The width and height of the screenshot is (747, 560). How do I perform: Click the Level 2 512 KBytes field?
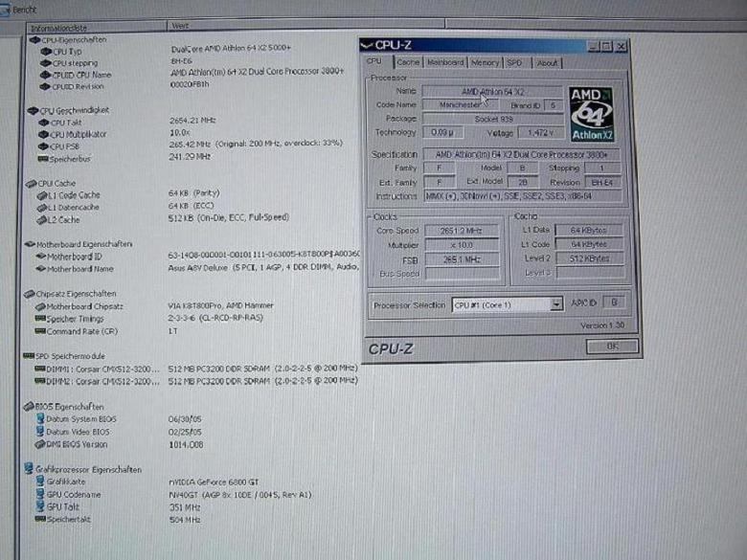[x=589, y=258]
